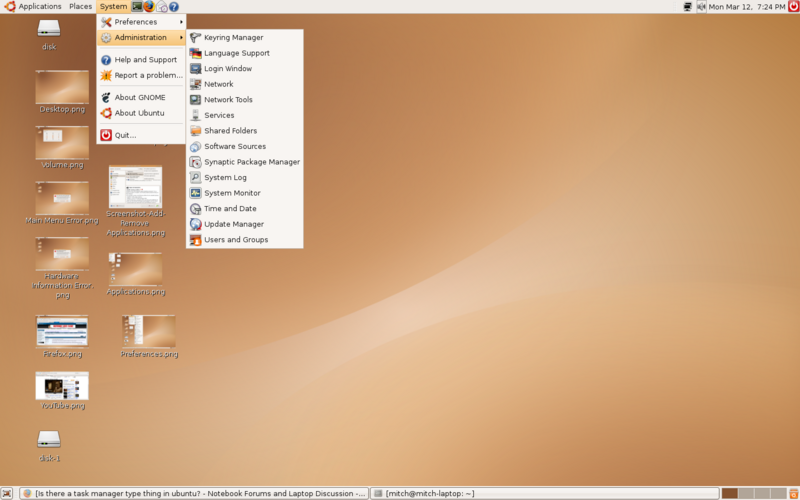
Task: Select Preferences.png thumbnail
Action: [x=148, y=332]
